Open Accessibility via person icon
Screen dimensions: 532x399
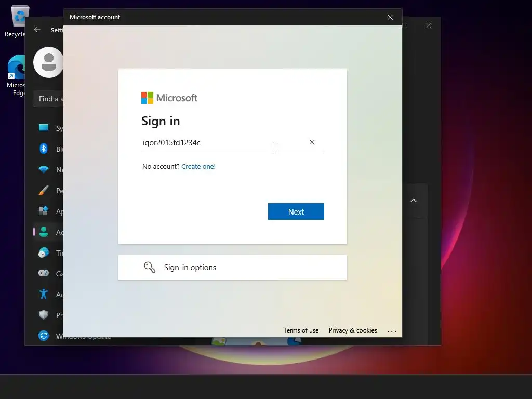[x=44, y=294]
